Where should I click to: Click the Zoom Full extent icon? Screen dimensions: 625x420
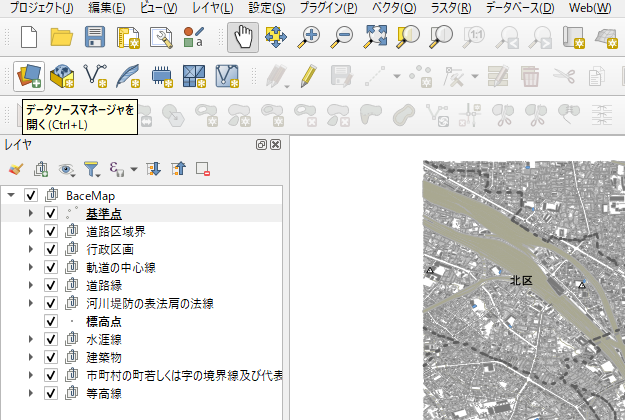coord(375,38)
